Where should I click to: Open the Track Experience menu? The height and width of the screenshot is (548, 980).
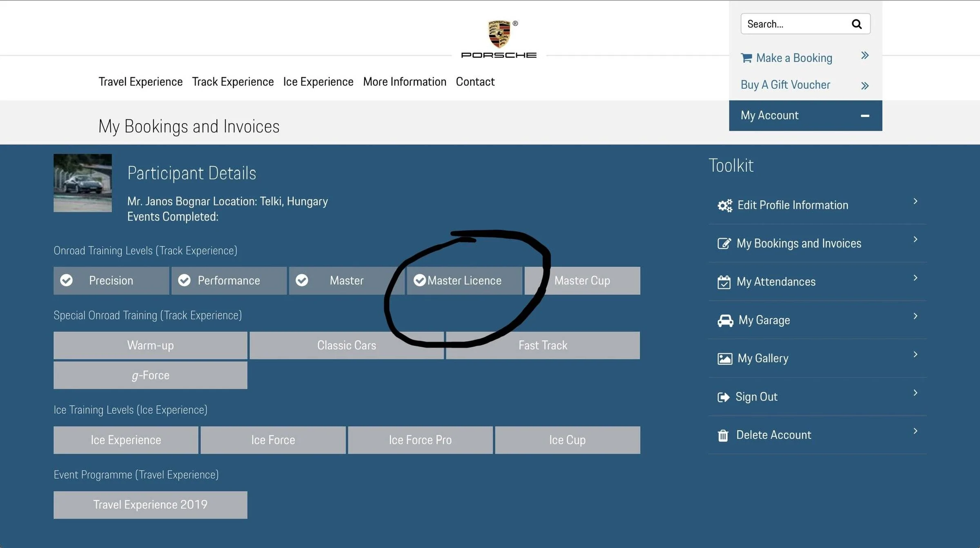click(x=233, y=82)
